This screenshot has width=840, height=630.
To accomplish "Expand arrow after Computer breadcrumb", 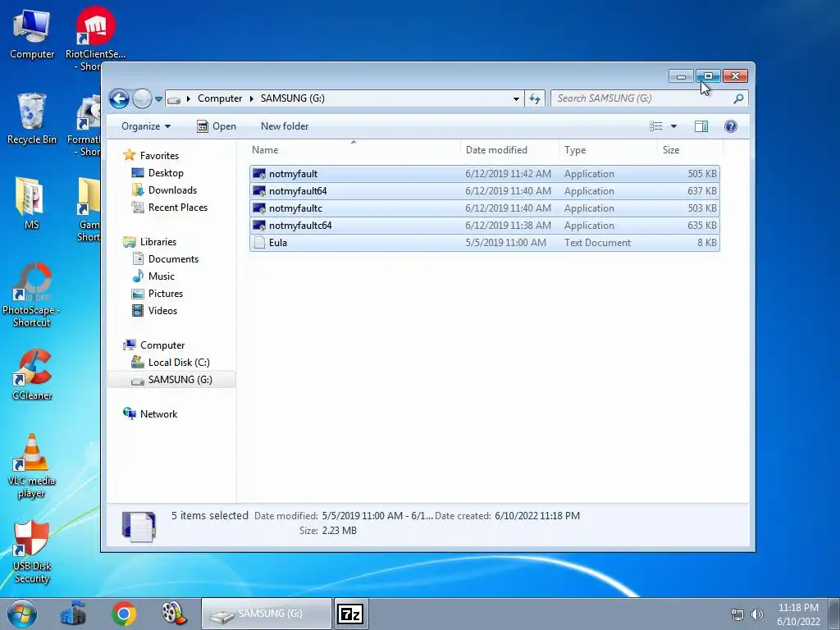I will tap(251, 98).
